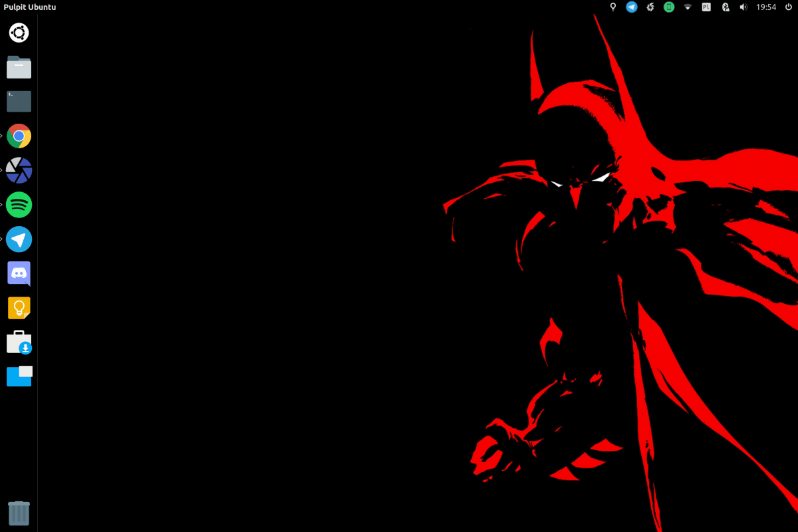
Task: Click the 19:54 clock in top bar
Action: coord(766,7)
